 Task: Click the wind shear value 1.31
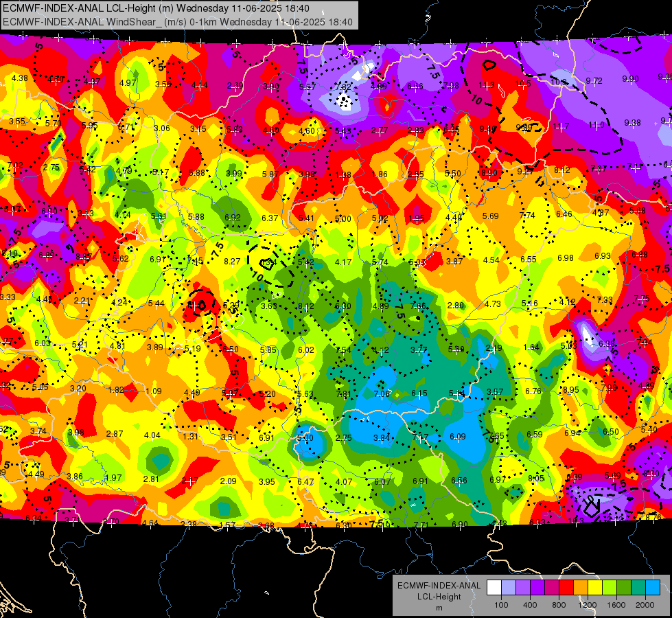(x=190, y=437)
